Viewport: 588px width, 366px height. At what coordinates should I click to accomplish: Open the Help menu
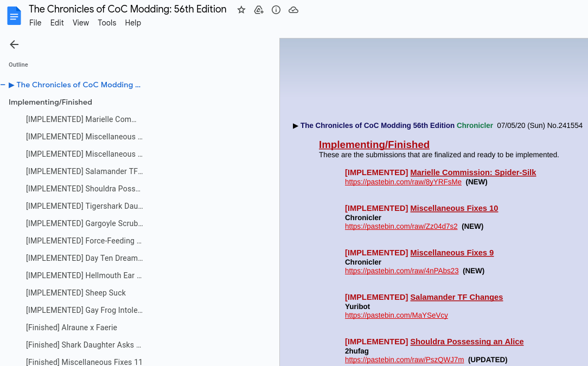(133, 23)
